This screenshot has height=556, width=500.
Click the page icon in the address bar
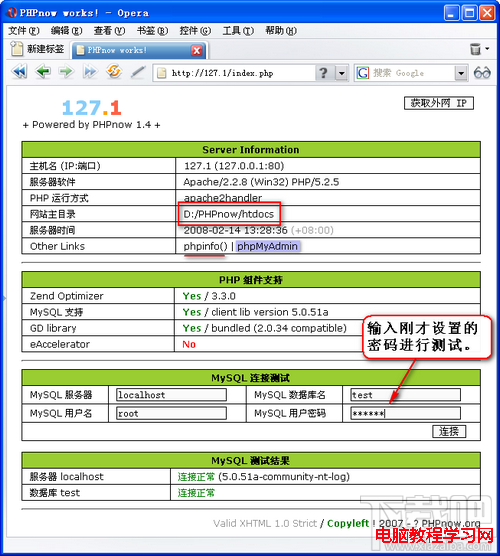(x=162, y=73)
